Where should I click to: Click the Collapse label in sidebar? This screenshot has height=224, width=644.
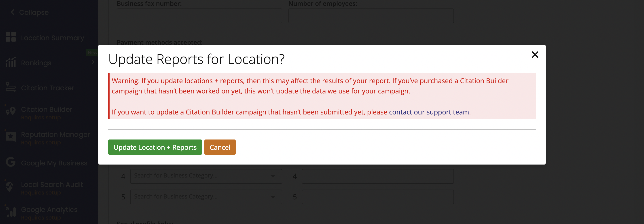point(34,12)
